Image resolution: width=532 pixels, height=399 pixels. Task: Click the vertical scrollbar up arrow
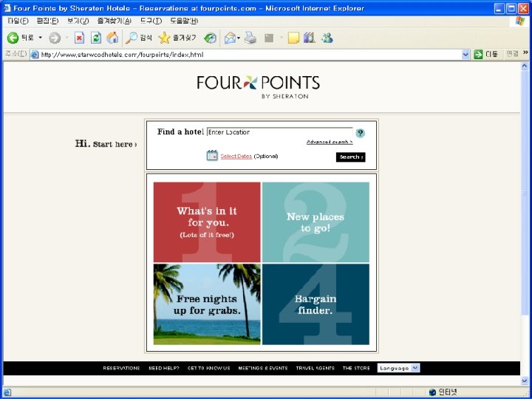coord(525,66)
